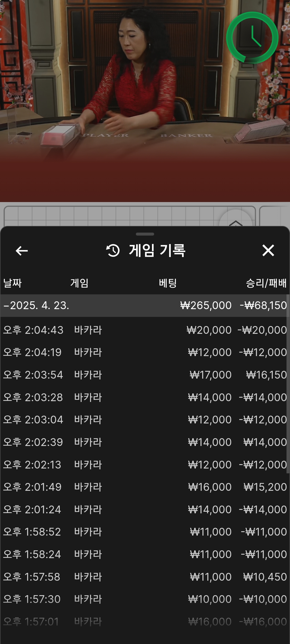
Task: Click the 베팅 column header
Action: [168, 283]
